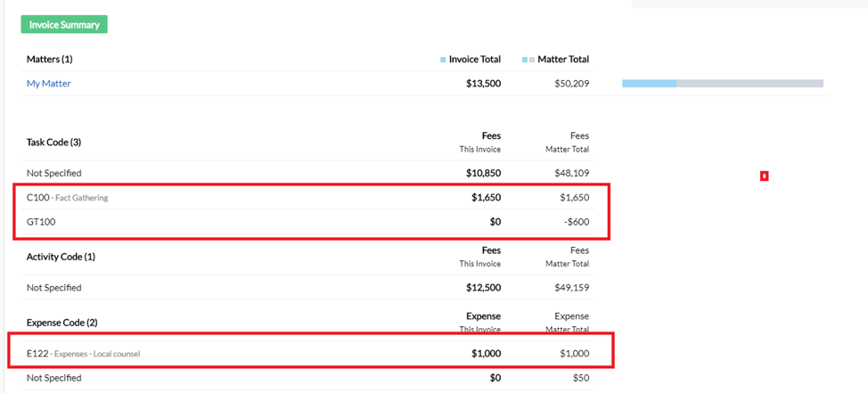Screen dimensions: 868x393
Task: Click the gray Matter Total legend swatch
Action: click(528, 60)
